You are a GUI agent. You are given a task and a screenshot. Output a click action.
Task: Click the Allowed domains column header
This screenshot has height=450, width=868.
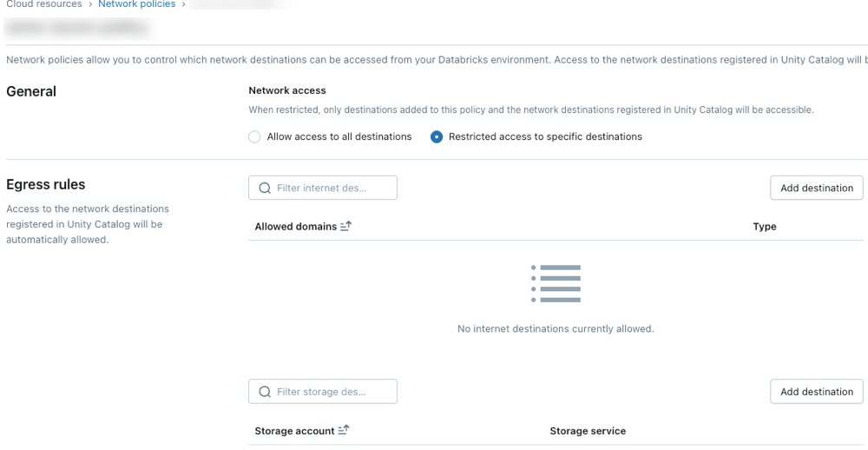295,227
